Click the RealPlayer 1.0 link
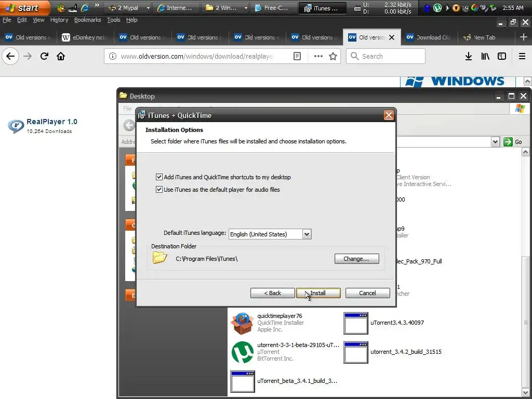 pyautogui.click(x=52, y=122)
